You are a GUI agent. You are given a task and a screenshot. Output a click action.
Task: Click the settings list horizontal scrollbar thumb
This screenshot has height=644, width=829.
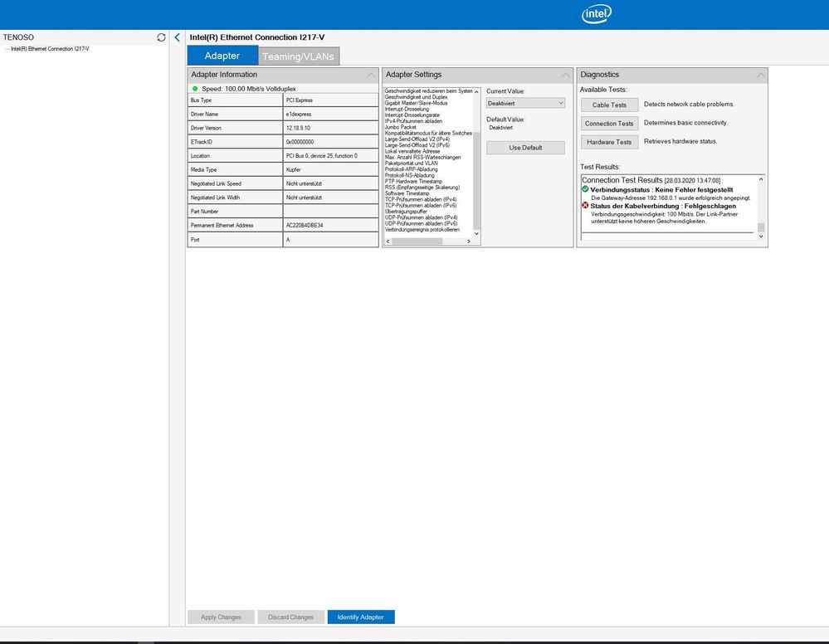[x=417, y=242]
